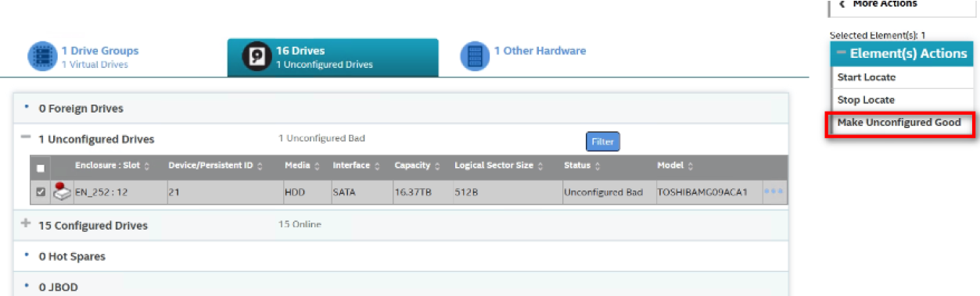Click the '15 Online' summary text
Screen dimensions: 980x296
(x=300, y=224)
